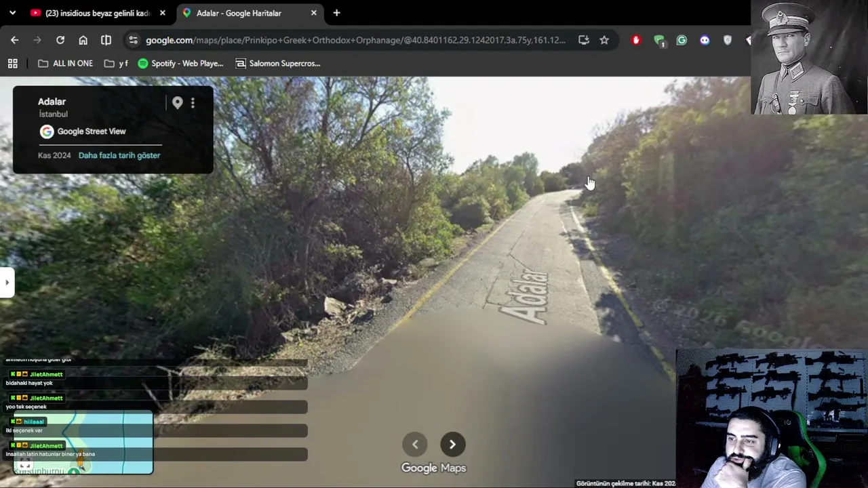The image size is (868, 488).
Task: Advance to next Street View image
Action: pos(452,445)
